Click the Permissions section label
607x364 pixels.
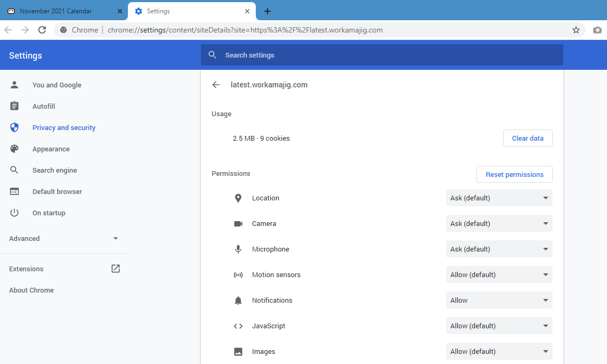point(231,174)
